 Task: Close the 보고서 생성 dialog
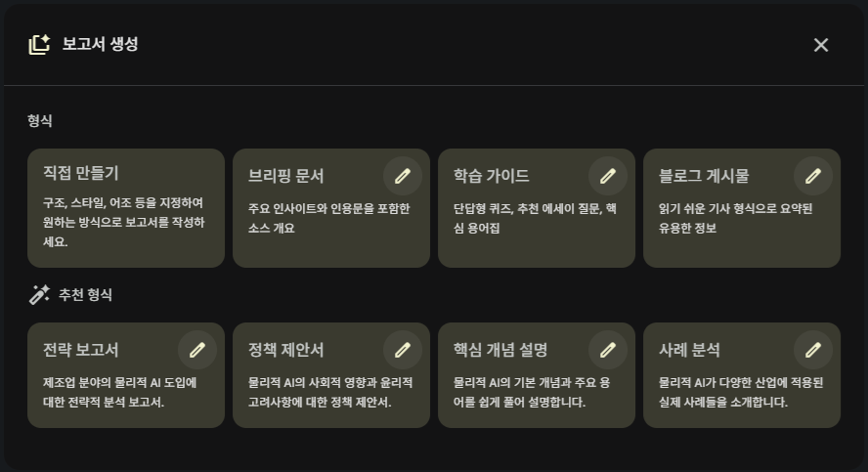[821, 45]
